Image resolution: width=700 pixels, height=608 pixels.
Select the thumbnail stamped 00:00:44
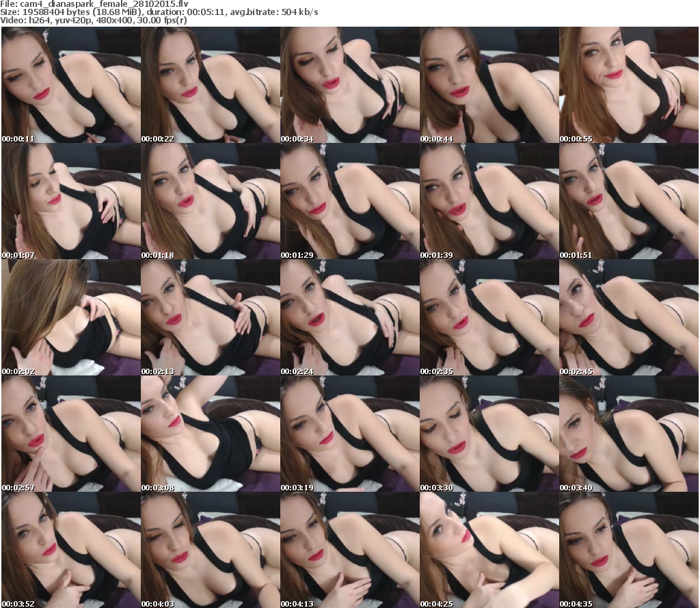[x=489, y=85]
